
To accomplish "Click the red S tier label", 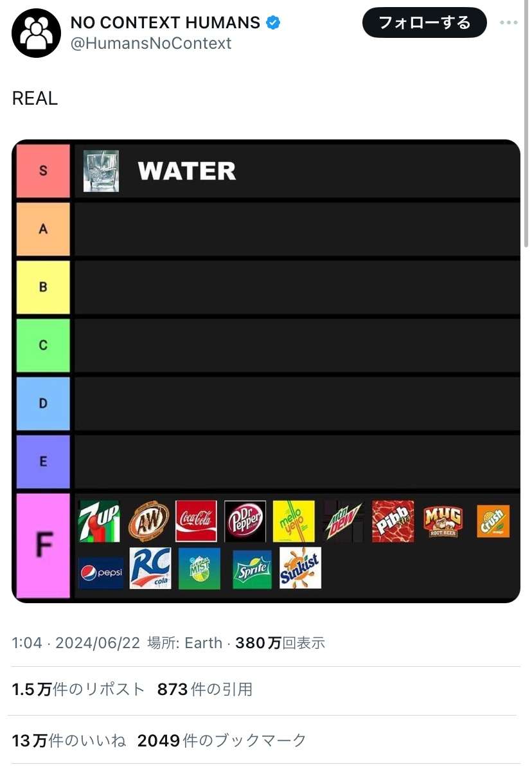I will [x=43, y=171].
